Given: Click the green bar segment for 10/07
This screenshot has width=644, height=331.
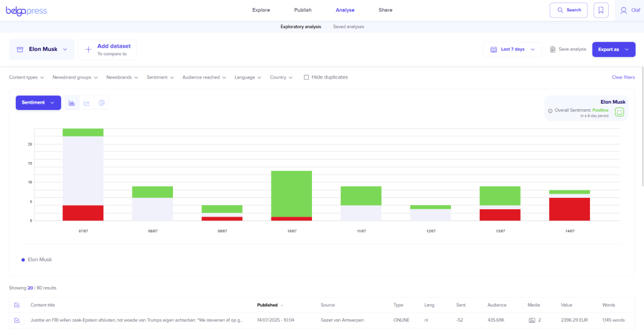Looking at the screenshot, I should click(291, 193).
